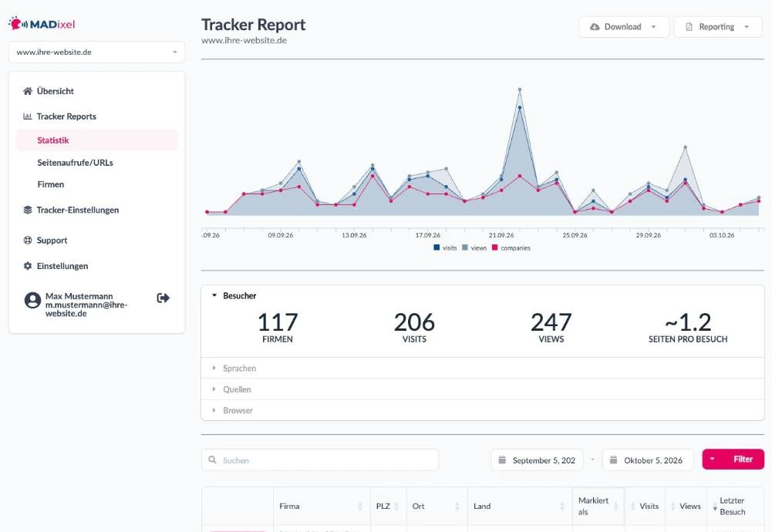Click the Suchen search field
The width and height of the screenshot is (772, 532).
click(319, 460)
